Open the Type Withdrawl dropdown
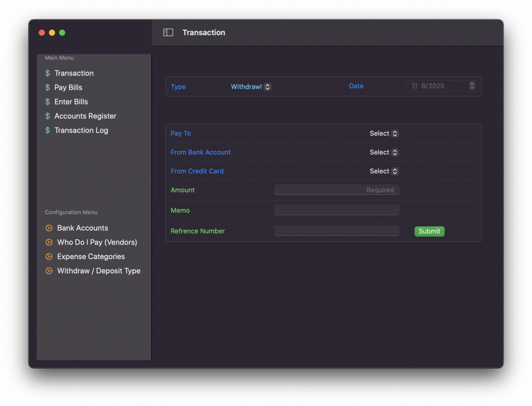The width and height of the screenshot is (532, 406). (251, 87)
